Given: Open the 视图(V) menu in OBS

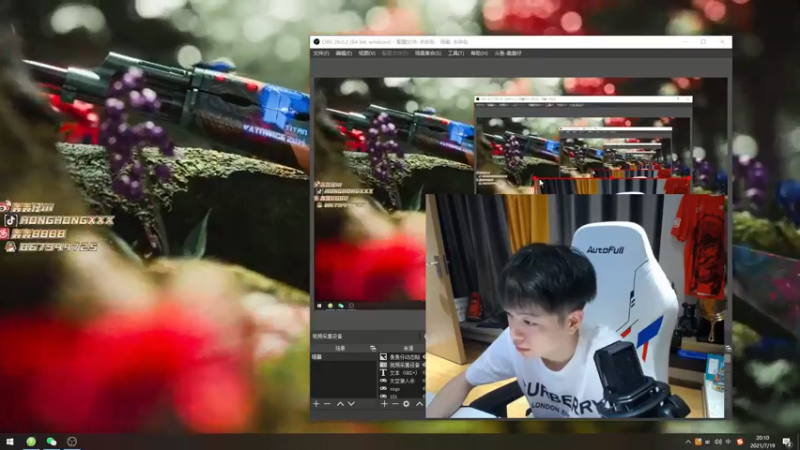Looking at the screenshot, I should (366, 53).
